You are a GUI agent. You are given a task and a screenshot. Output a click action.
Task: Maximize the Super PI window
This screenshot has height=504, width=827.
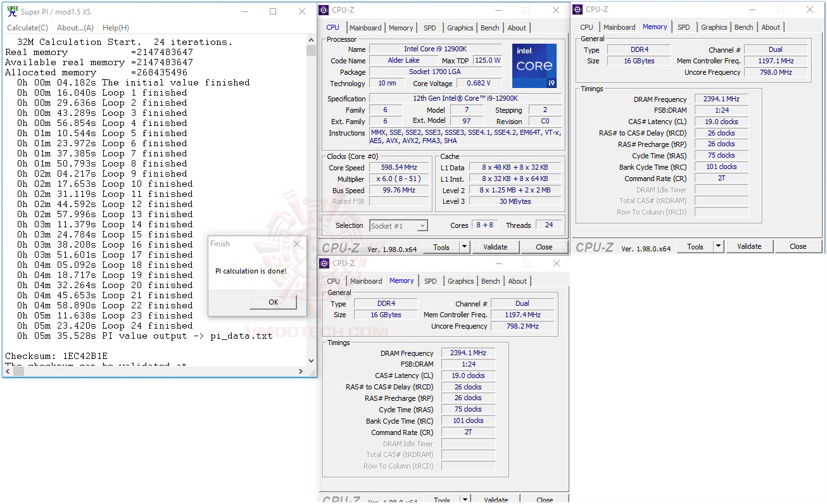tap(273, 11)
